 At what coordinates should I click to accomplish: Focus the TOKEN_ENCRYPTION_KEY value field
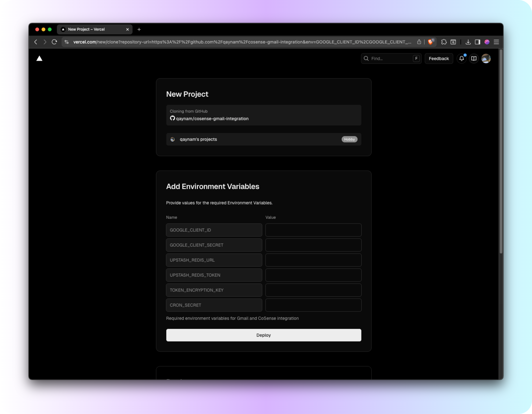click(313, 290)
